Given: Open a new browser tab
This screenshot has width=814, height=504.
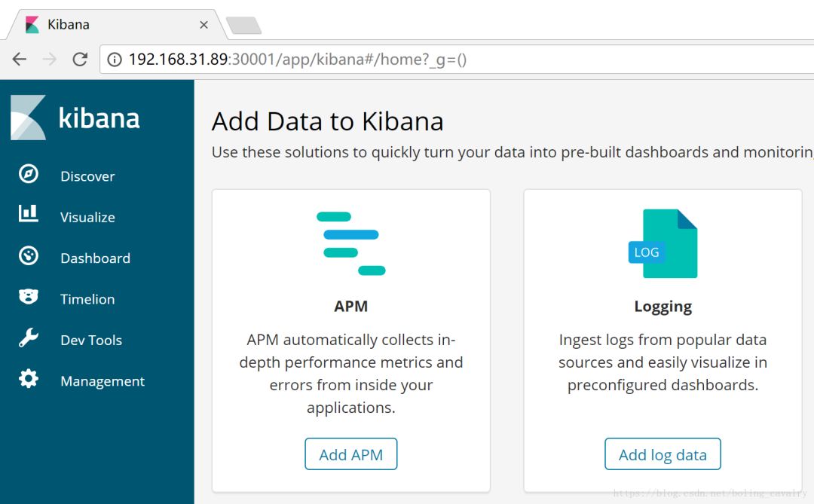Looking at the screenshot, I should click(x=243, y=26).
